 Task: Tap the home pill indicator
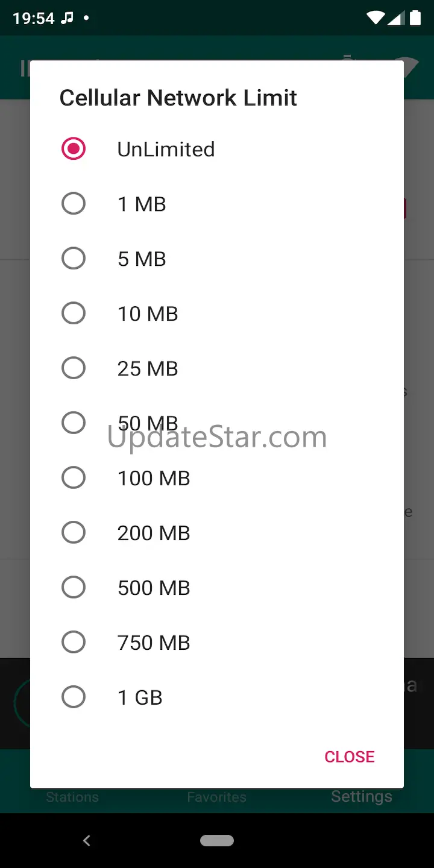tap(217, 840)
